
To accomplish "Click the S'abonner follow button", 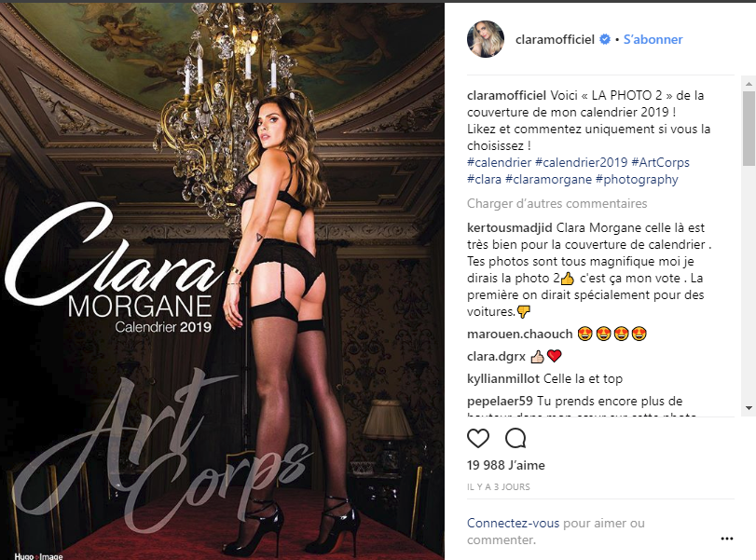I will pos(653,39).
